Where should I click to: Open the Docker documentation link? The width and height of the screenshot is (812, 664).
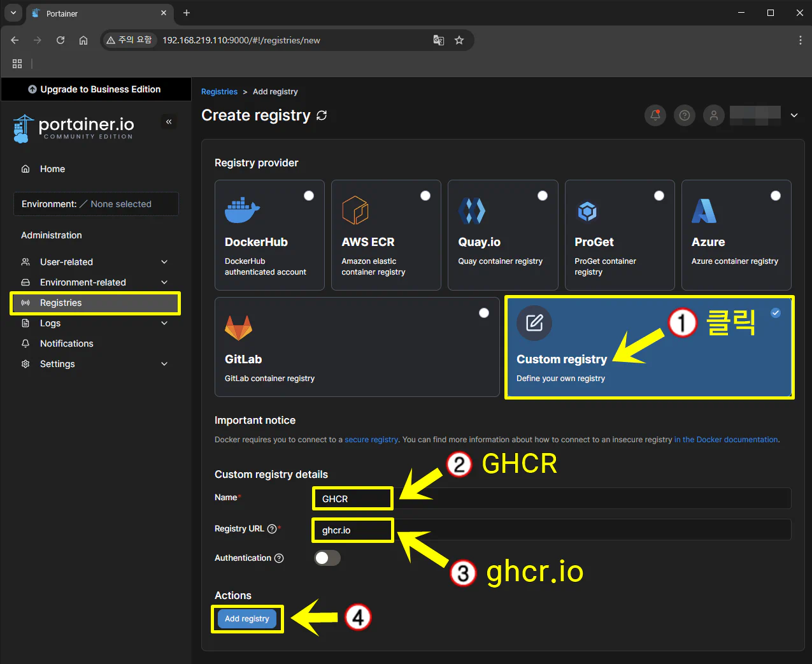tap(726, 440)
